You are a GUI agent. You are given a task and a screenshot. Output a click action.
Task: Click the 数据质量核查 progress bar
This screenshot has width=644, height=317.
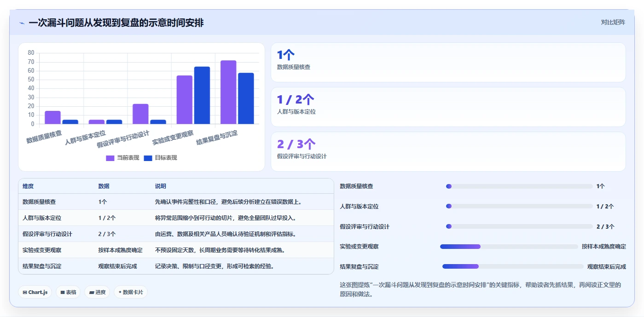tap(519, 186)
